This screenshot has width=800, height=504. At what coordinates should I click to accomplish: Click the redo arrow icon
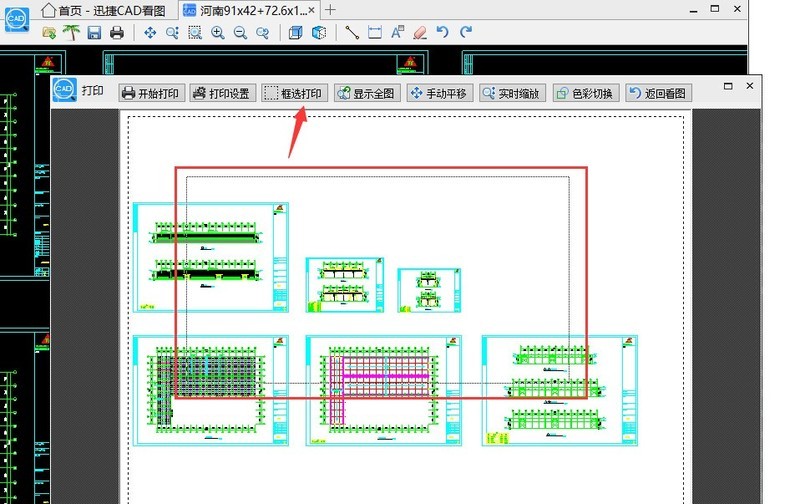click(x=465, y=33)
